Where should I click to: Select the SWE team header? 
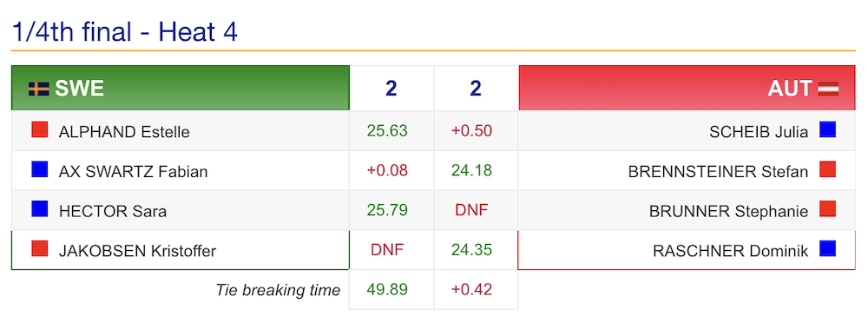click(x=181, y=88)
